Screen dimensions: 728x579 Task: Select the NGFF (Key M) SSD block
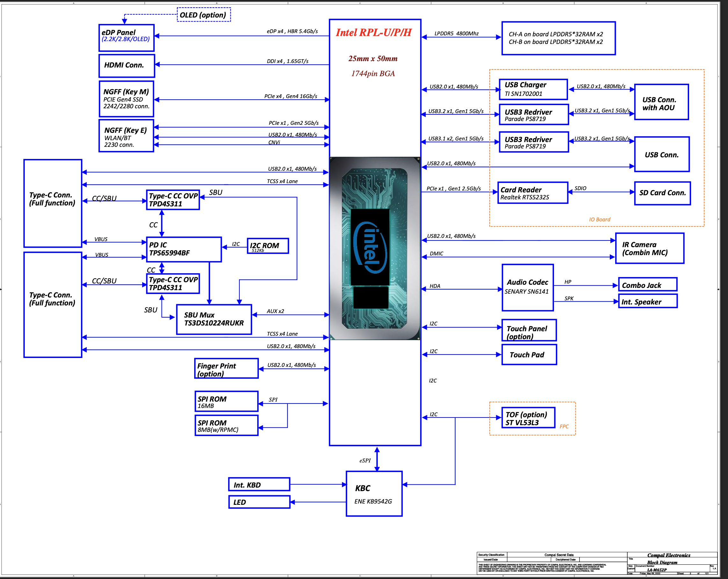tap(127, 99)
